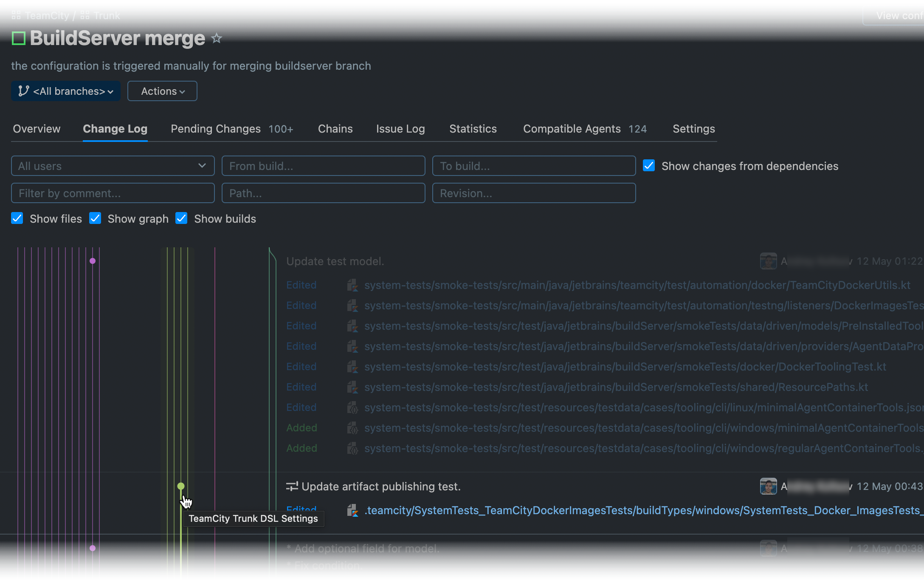Image resolution: width=924 pixels, height=583 pixels.
Task: Disable Show changes from dependencies
Action: point(648,166)
